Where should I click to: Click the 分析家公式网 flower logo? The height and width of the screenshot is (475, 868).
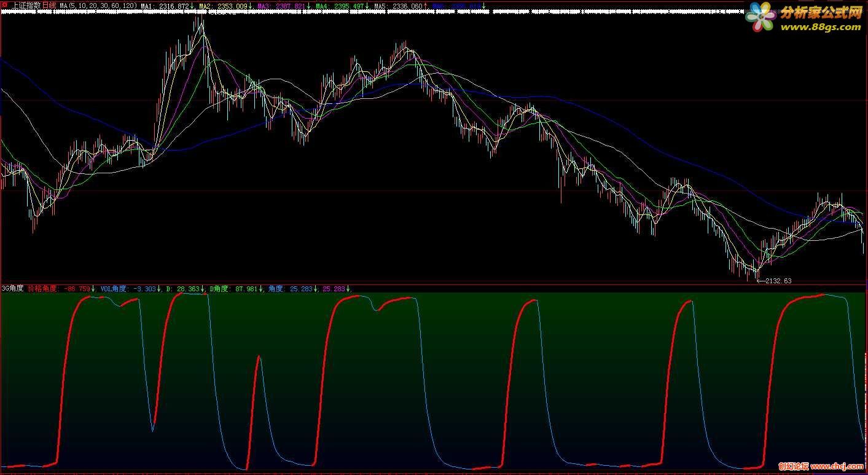(761, 17)
